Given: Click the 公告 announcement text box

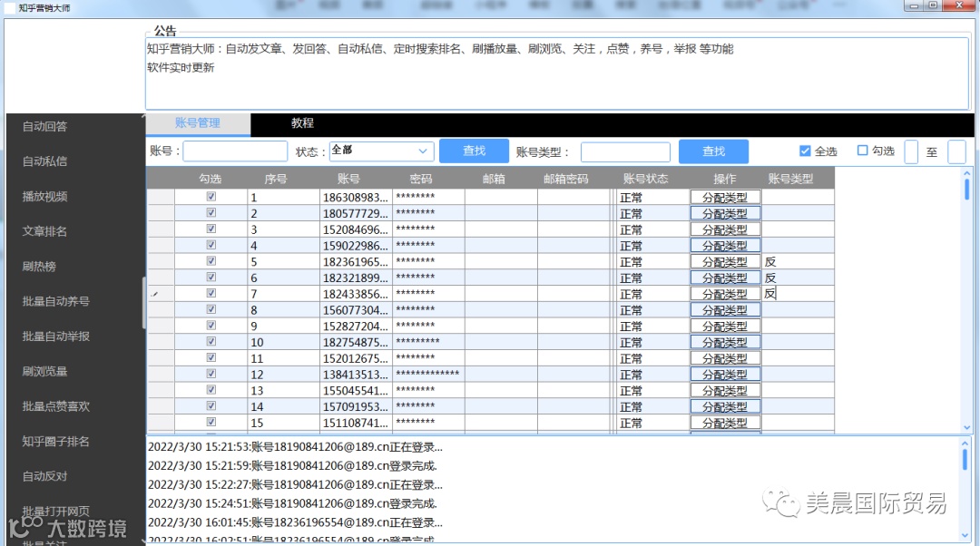Looking at the screenshot, I should 557,73.
